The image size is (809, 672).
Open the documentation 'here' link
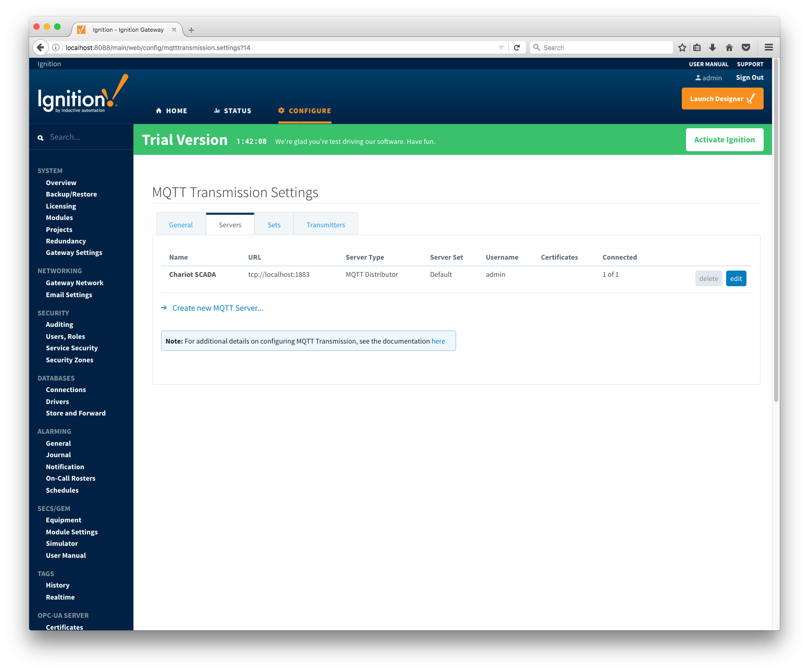(x=438, y=341)
